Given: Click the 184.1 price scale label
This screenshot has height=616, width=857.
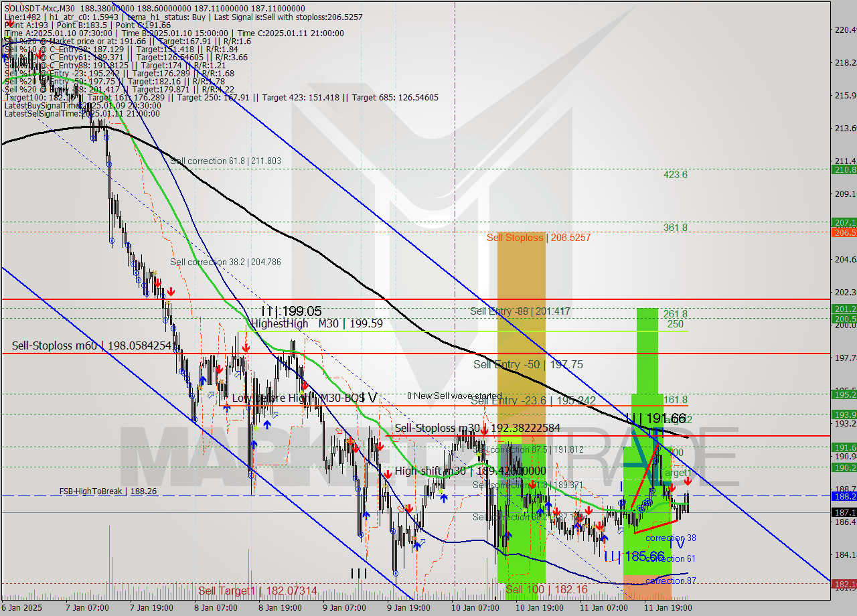Looking at the screenshot, I should point(844,554).
